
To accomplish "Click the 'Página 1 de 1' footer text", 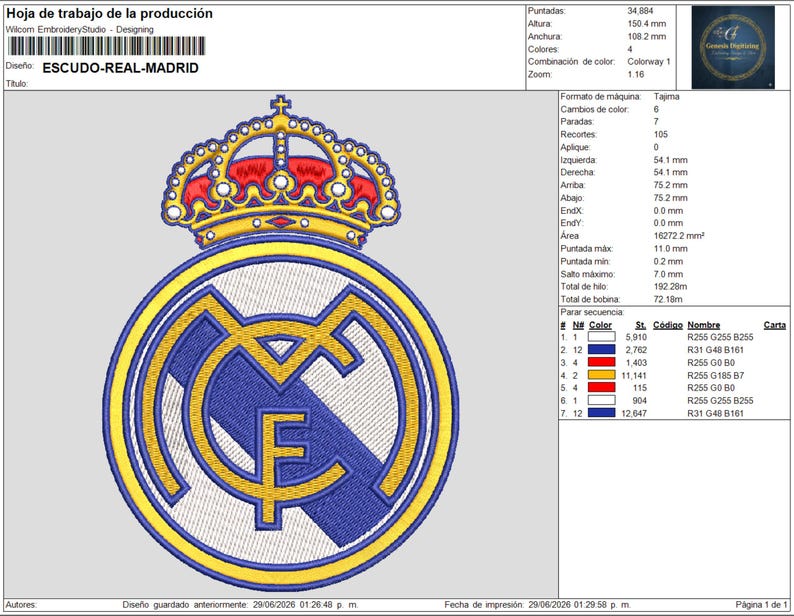I will click(x=761, y=604).
